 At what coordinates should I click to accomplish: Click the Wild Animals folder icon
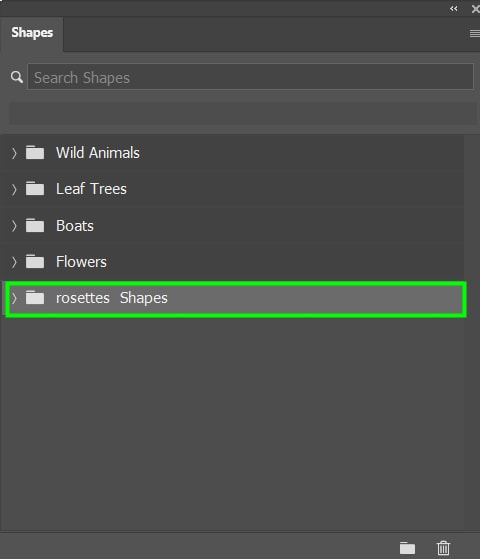tap(35, 153)
